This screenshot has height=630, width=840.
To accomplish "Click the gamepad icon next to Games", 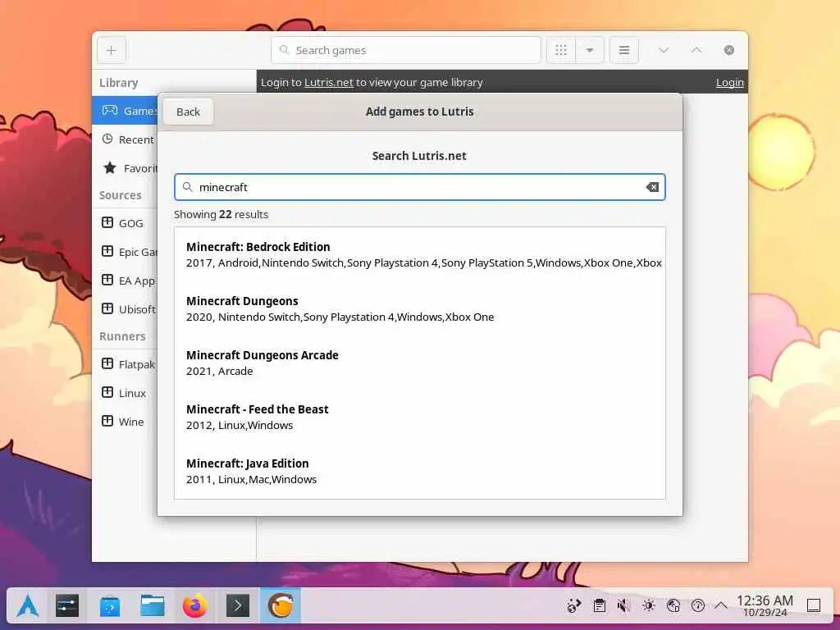I will (x=110, y=111).
